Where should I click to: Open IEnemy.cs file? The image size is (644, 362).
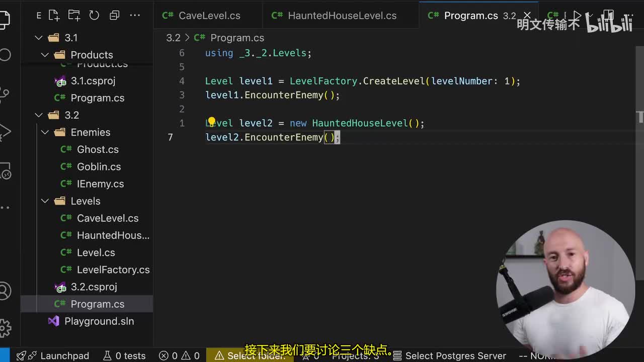coord(87,184)
